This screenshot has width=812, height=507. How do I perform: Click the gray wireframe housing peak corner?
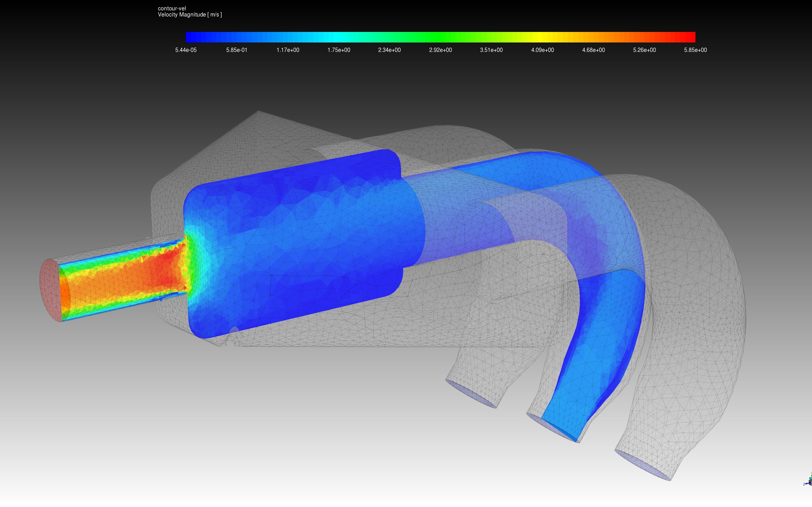point(258,112)
